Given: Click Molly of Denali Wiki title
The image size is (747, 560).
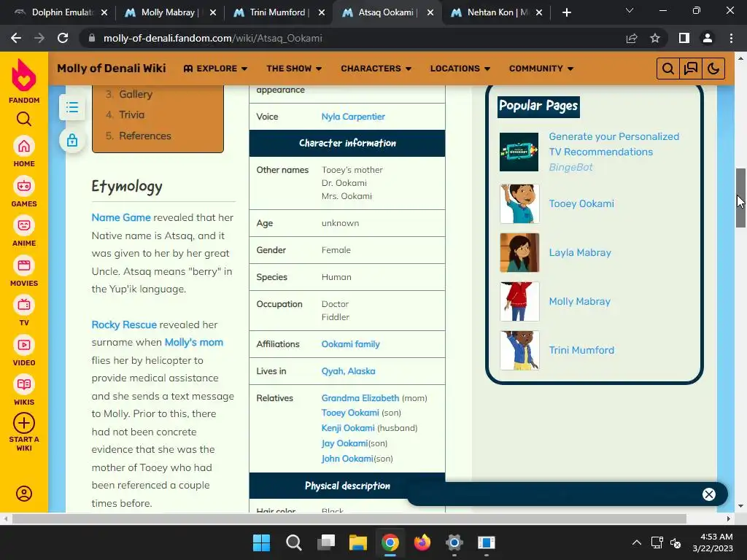Looking at the screenshot, I should [112, 68].
